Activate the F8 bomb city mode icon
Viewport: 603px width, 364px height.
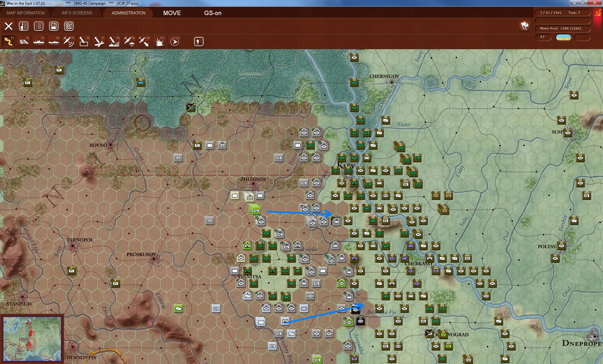click(x=114, y=41)
